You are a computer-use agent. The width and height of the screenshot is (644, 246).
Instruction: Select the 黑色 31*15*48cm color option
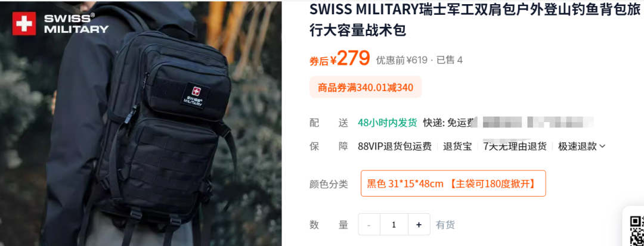pyautogui.click(x=453, y=183)
